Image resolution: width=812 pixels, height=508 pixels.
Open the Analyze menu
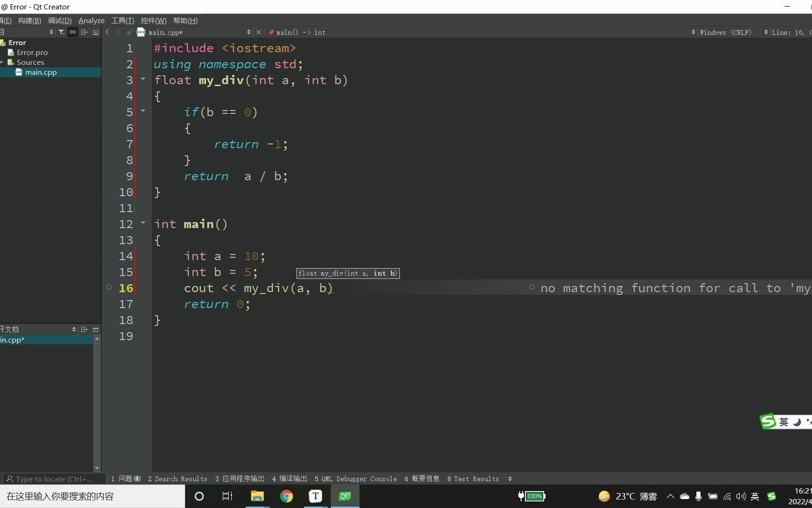[x=91, y=20]
